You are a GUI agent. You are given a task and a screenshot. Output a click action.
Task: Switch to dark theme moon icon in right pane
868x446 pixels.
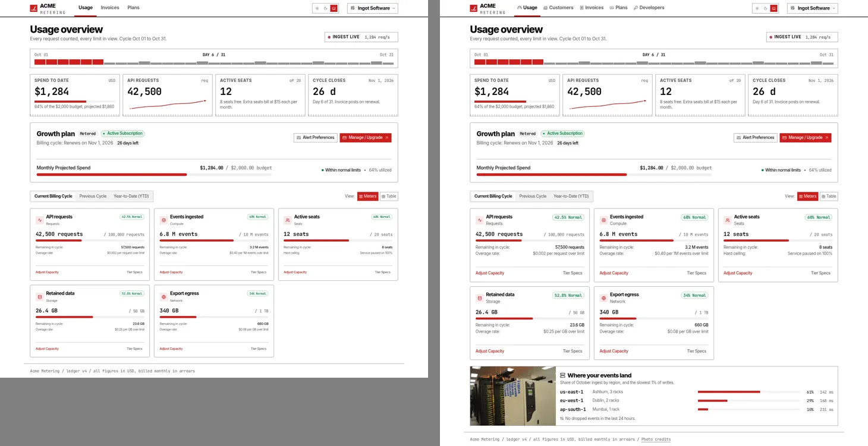coord(765,8)
